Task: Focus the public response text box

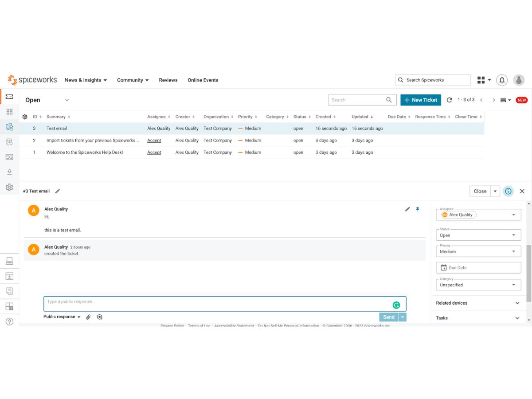Action: click(225, 304)
